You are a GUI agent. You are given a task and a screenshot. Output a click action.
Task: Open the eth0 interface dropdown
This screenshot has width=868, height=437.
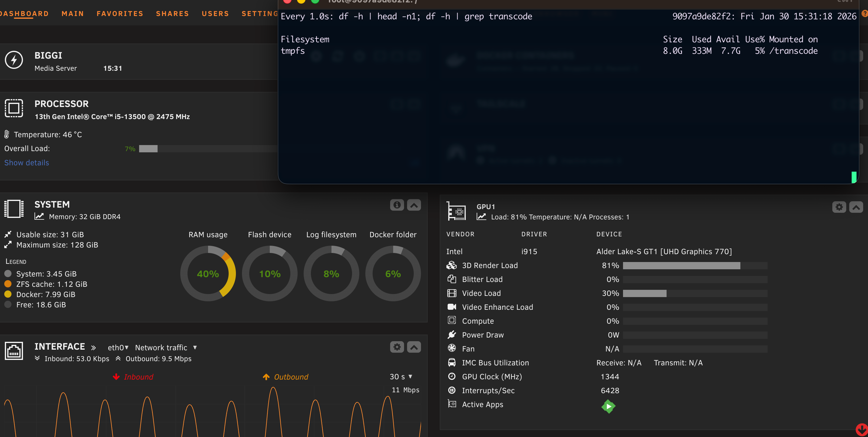coord(118,348)
